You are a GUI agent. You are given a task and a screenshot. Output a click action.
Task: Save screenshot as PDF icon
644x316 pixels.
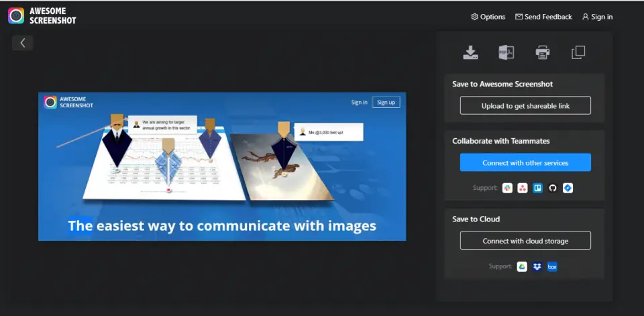click(x=506, y=52)
